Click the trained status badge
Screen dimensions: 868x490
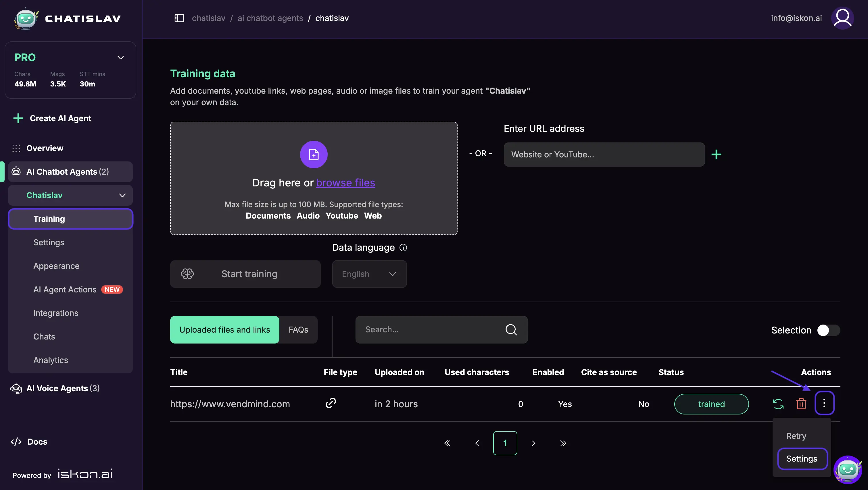pyautogui.click(x=711, y=404)
